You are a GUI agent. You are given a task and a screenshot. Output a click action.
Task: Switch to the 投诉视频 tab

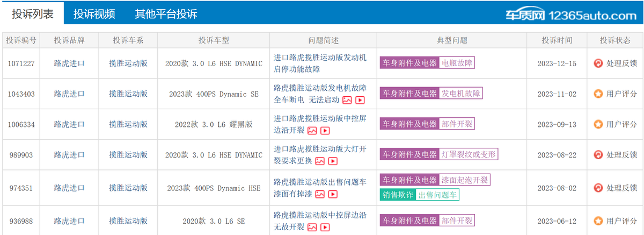pyautogui.click(x=94, y=14)
